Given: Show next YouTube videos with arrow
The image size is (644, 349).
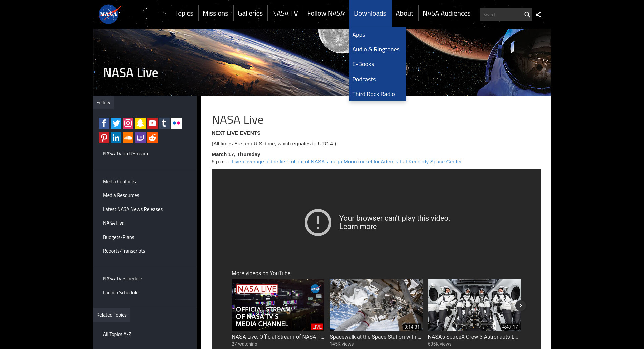Looking at the screenshot, I should (520, 306).
